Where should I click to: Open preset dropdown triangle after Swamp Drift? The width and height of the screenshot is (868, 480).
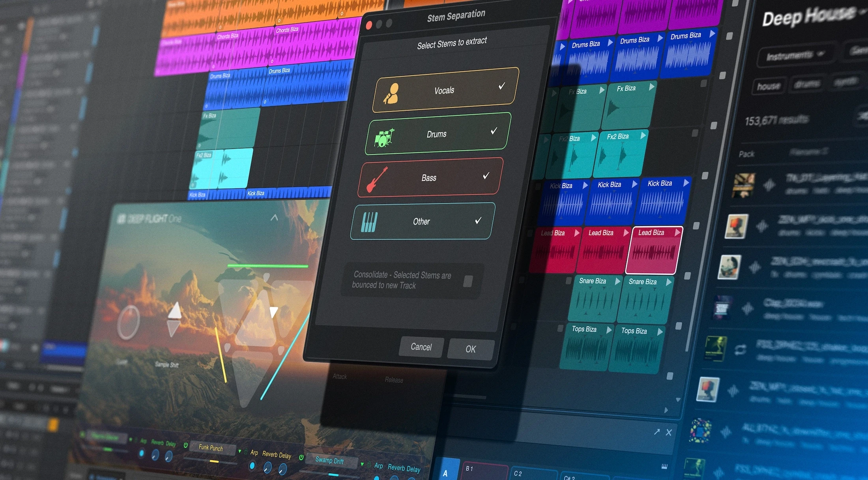(362, 464)
